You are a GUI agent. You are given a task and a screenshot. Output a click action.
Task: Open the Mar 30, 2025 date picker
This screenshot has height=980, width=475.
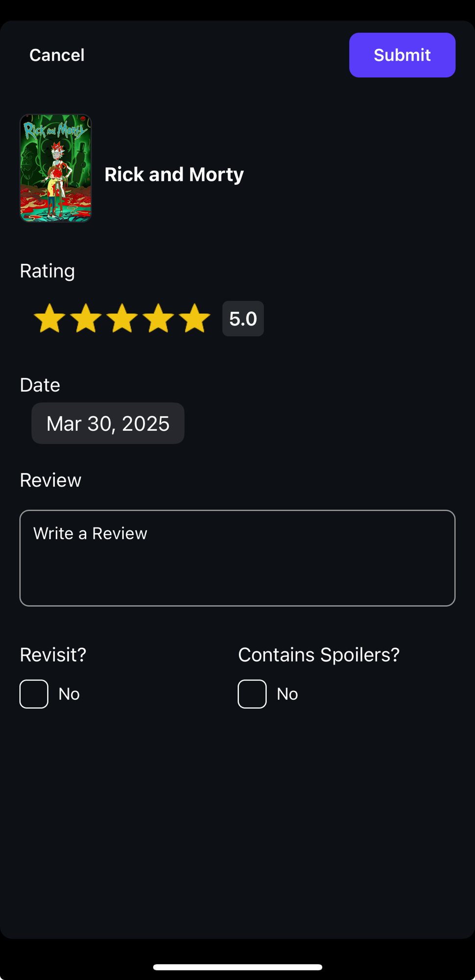pyautogui.click(x=108, y=423)
